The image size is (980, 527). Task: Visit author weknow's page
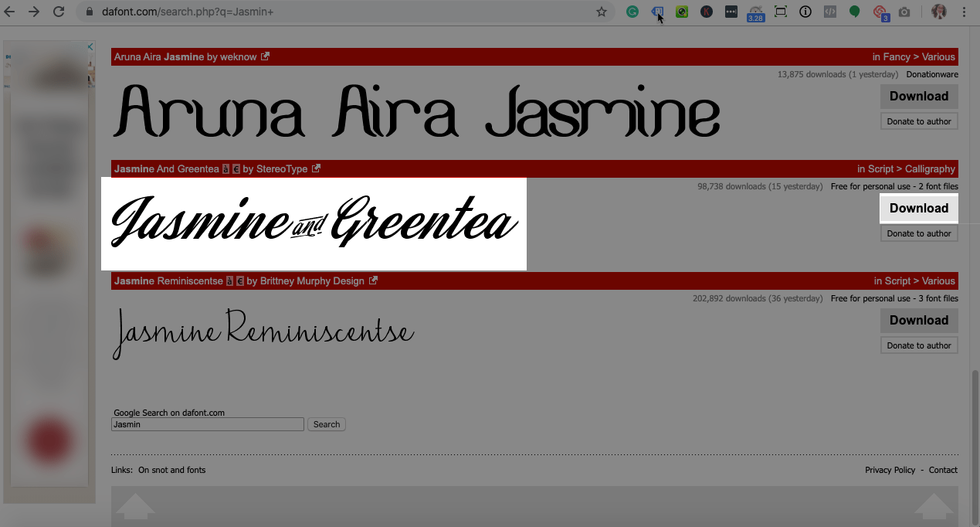tap(239, 56)
